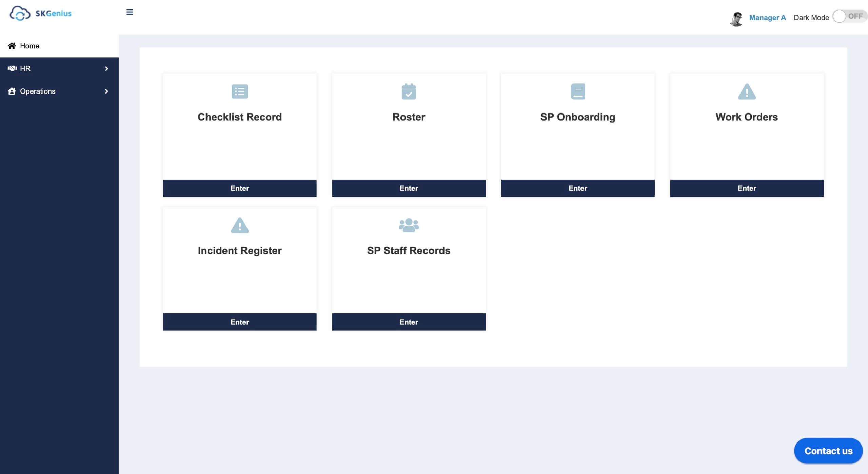Viewport: 868px width, 474px height.
Task: Toggle Dark Mode switch on
Action: tap(849, 16)
